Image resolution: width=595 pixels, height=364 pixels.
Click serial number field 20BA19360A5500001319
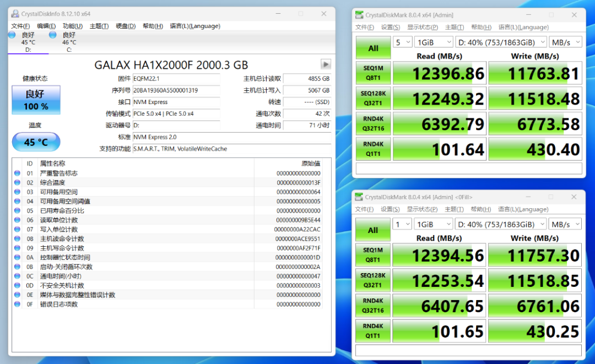[176, 90]
